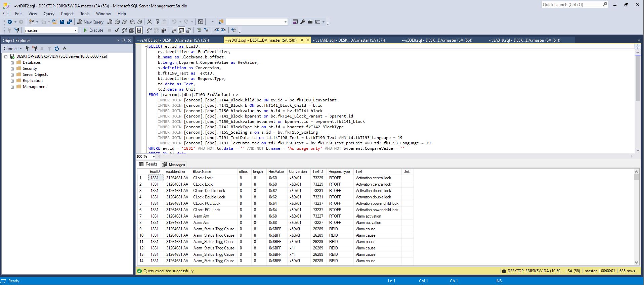
Task: Click the Navigate Backward arrow icon
Action: (x=10, y=22)
